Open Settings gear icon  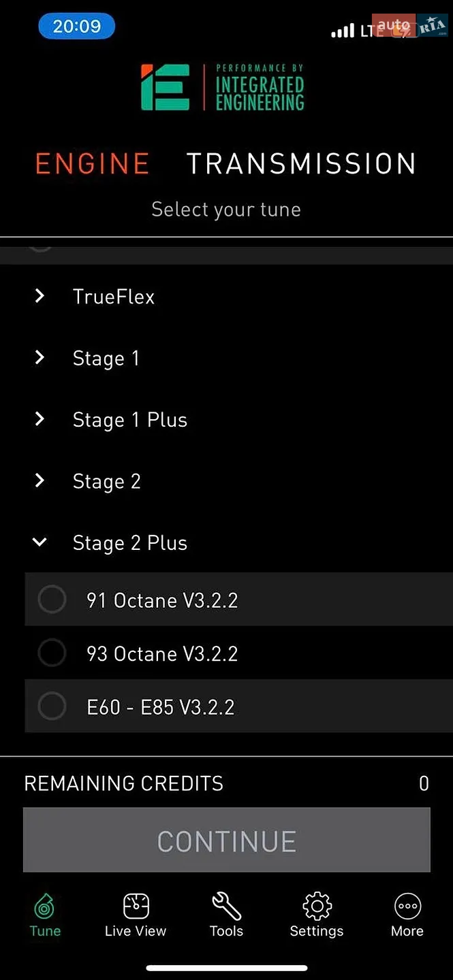click(317, 906)
